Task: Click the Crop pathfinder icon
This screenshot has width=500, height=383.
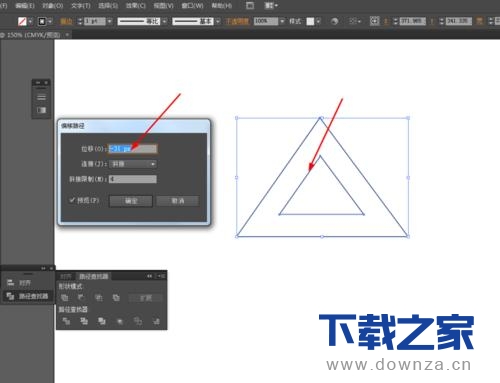Action: tap(120, 321)
